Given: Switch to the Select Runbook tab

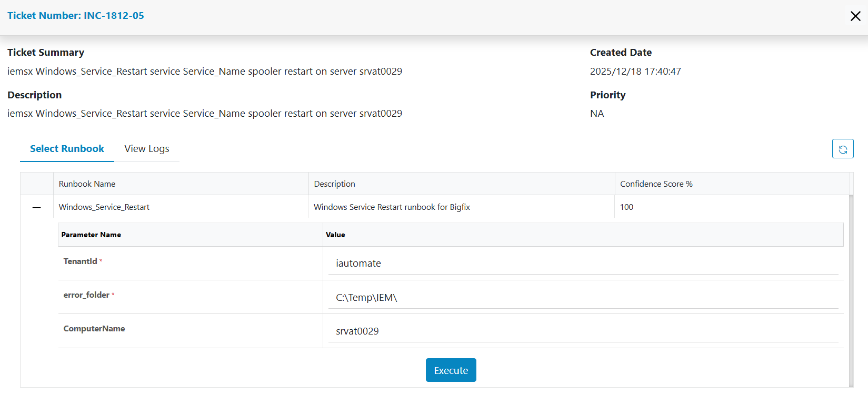Looking at the screenshot, I should 67,149.
